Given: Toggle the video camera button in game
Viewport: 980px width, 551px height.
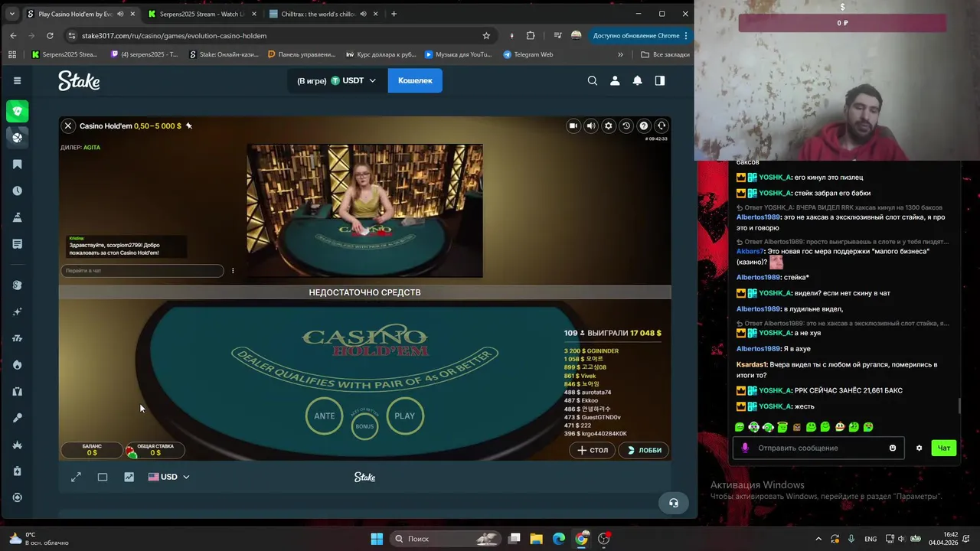Looking at the screenshot, I should coord(573,126).
